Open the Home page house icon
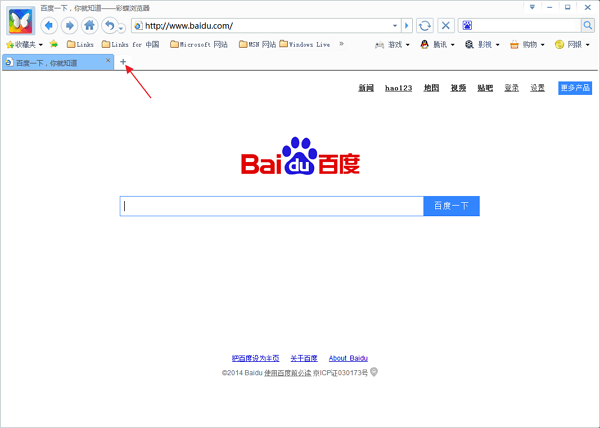The image size is (600, 428). (90, 26)
